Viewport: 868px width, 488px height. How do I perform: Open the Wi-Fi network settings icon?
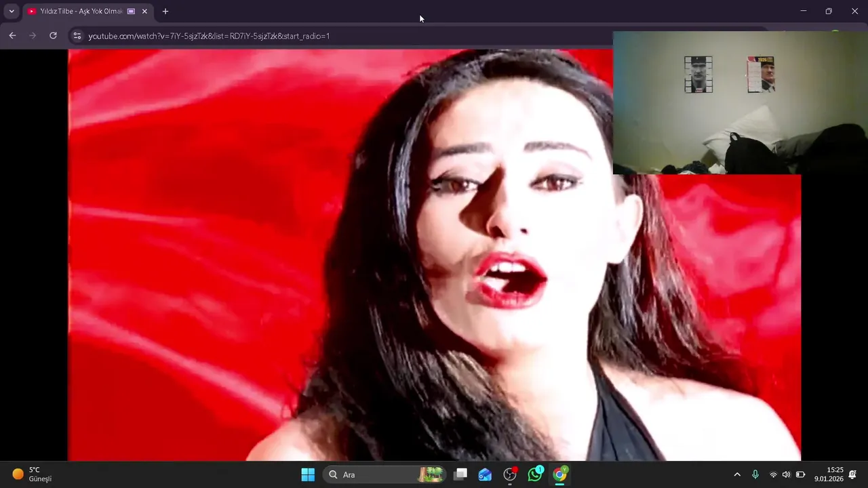click(x=773, y=474)
